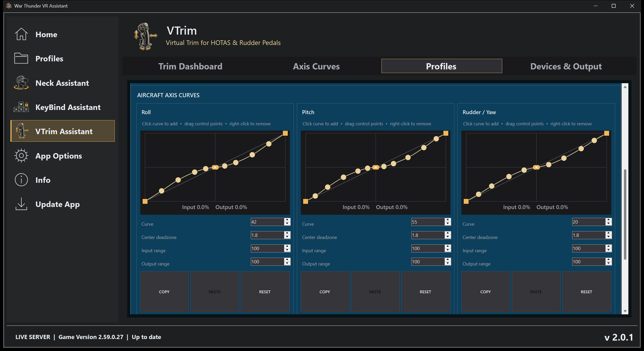
Task: Increase the Roll Center deadzone value
Action: pyautogui.click(x=287, y=233)
